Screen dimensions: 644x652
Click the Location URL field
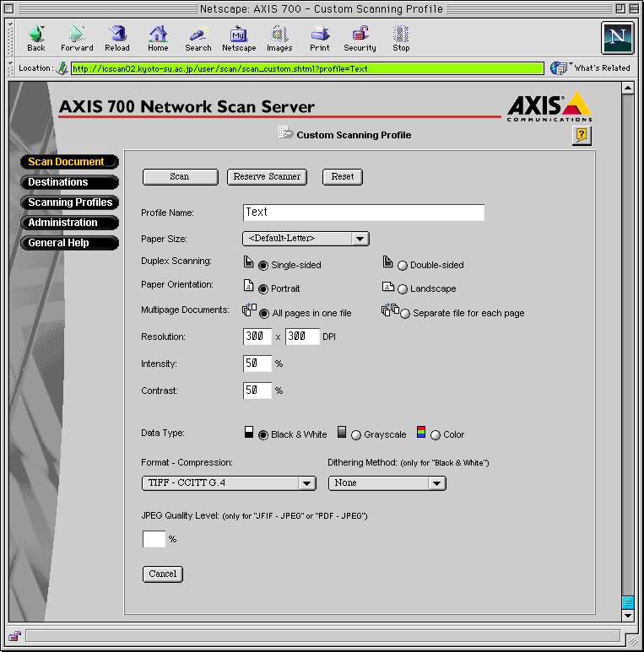(x=307, y=68)
